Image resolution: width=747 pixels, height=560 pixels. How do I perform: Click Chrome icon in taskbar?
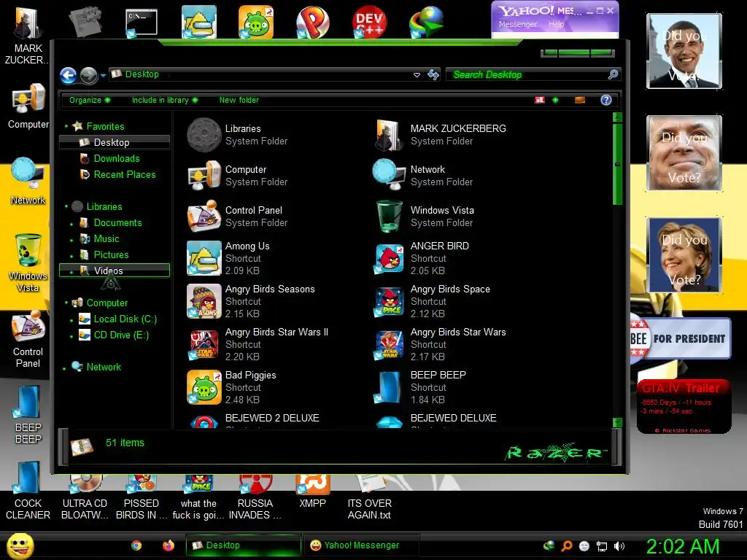[x=136, y=545]
